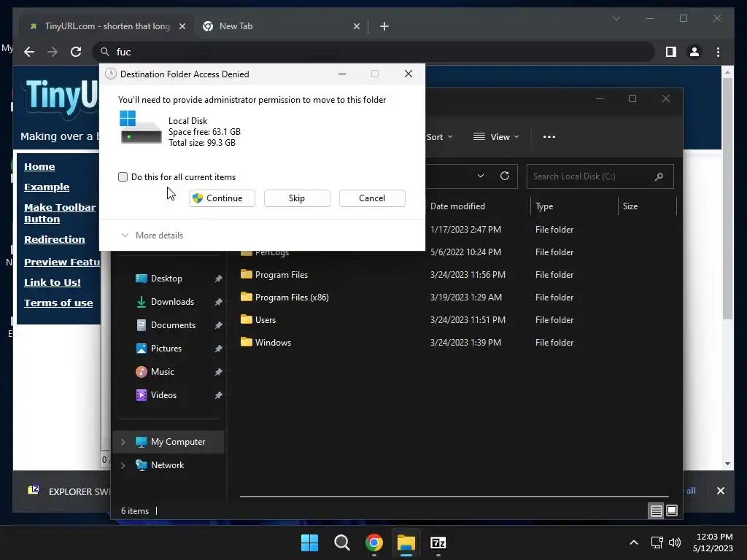Click Windows folder icon
Viewport: 747px width, 560px height.
pos(247,342)
